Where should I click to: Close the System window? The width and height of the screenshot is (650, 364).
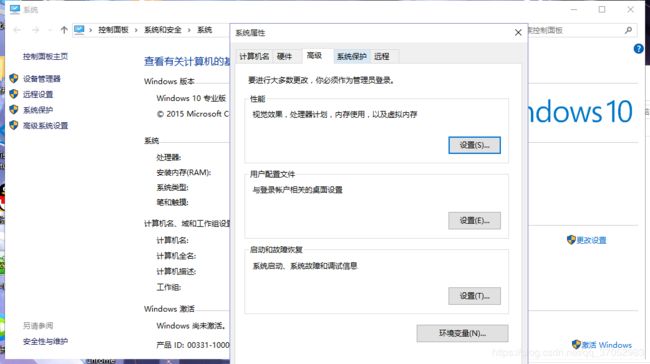(x=631, y=9)
